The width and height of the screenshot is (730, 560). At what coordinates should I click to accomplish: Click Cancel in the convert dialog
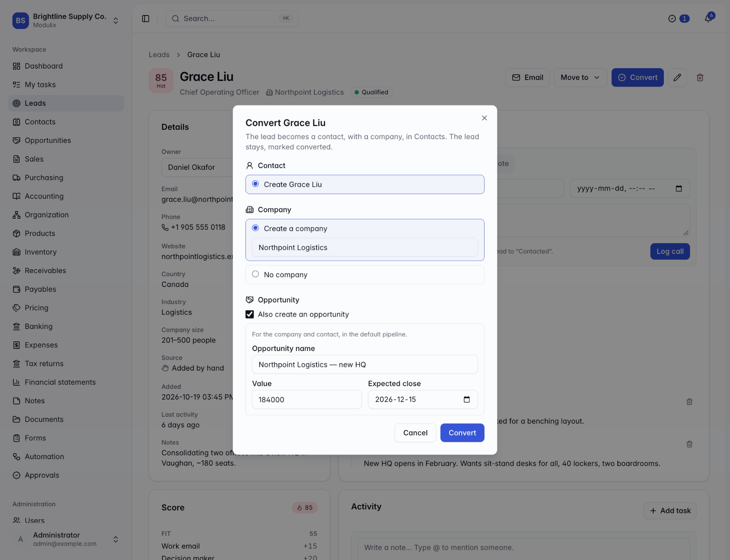(415, 433)
